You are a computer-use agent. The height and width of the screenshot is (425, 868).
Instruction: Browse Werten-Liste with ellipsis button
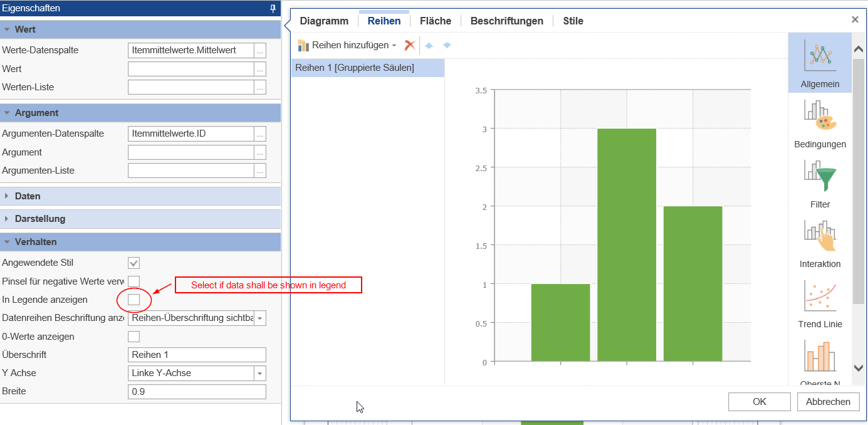point(260,87)
